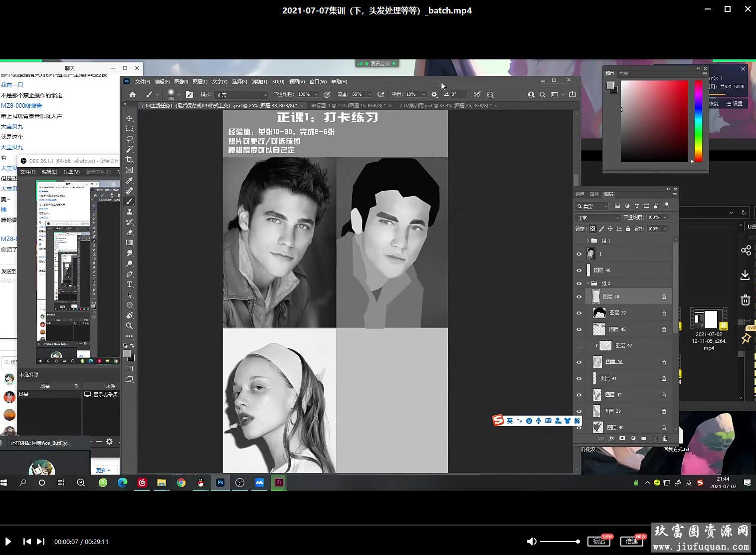Select the Horizontal Type tool
Viewport: 756px width, 555px height.
(x=130, y=284)
